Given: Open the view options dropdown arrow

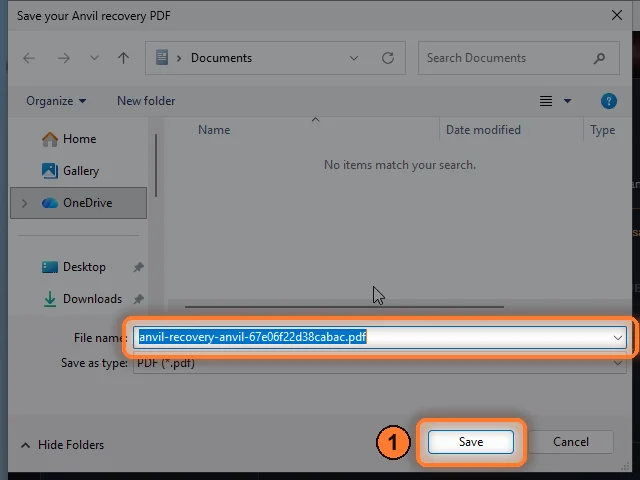Looking at the screenshot, I should coord(567,101).
